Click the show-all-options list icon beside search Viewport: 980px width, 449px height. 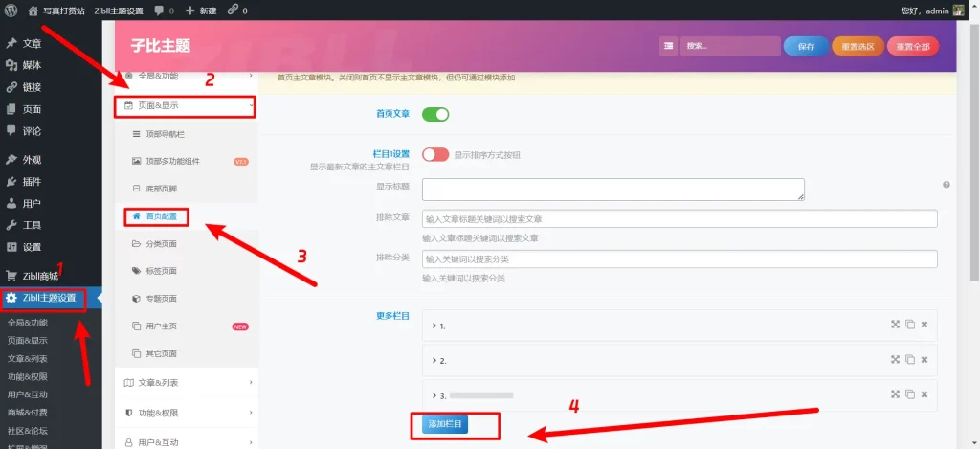(668, 46)
